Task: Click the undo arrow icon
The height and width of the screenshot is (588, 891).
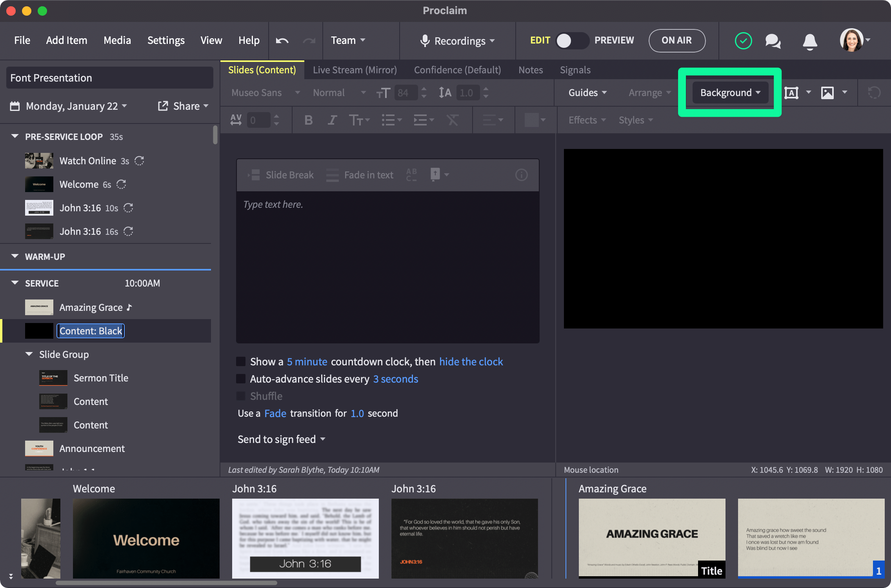Action: coord(282,39)
